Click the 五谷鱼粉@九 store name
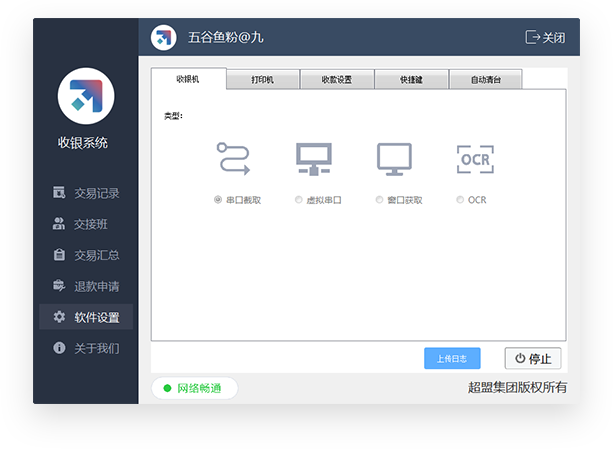Image resolution: width=613 pixels, height=449 pixels. [226, 38]
